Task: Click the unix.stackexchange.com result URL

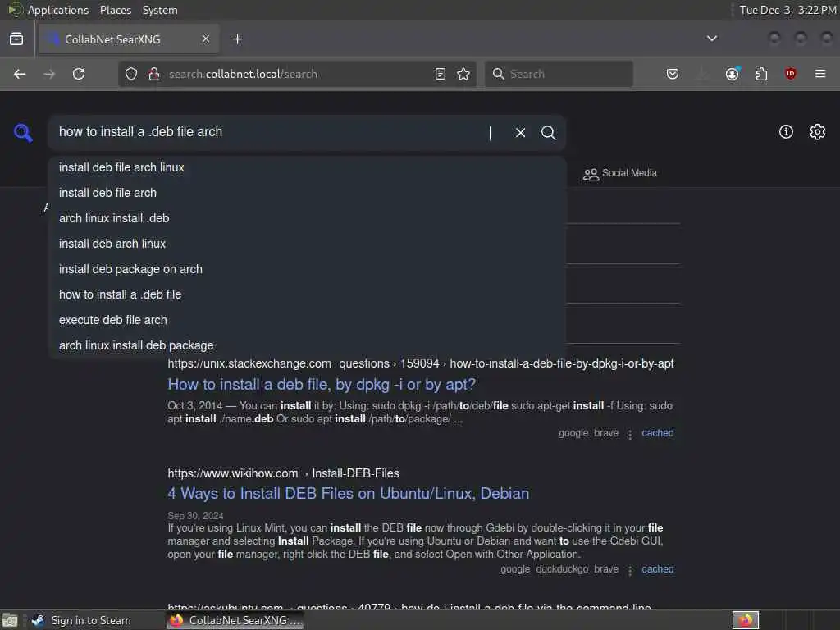Action: pyautogui.click(x=421, y=363)
